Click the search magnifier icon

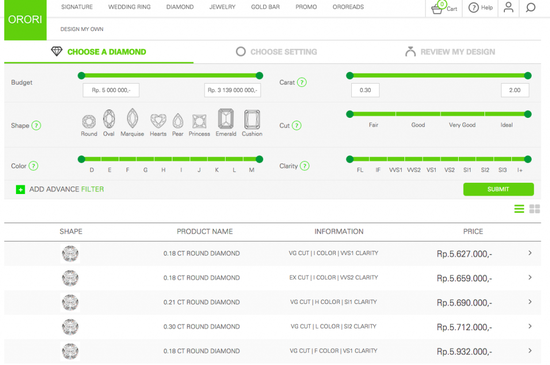tap(530, 7)
